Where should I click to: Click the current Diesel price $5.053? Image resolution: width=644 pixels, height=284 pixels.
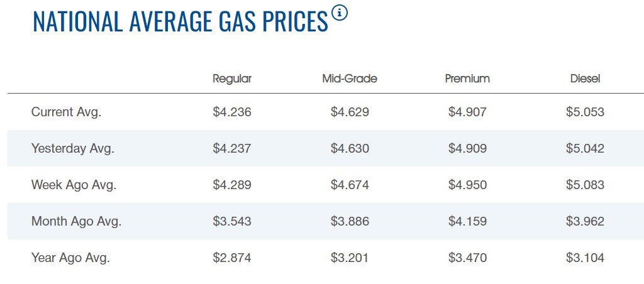coord(585,112)
